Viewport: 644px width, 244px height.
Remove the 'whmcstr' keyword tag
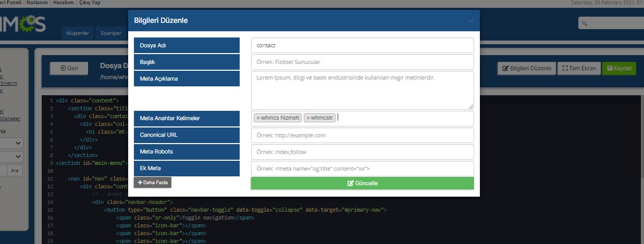[x=308, y=118]
